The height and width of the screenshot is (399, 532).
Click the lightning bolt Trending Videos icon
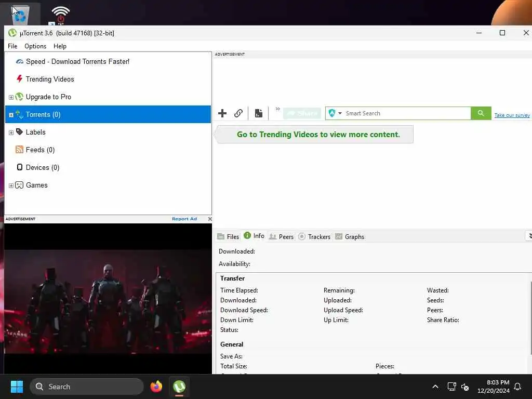[x=19, y=79]
